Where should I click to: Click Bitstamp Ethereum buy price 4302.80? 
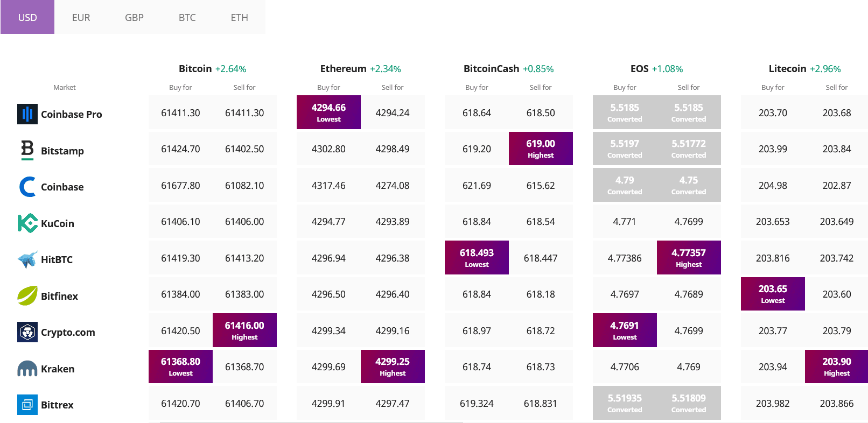328,149
